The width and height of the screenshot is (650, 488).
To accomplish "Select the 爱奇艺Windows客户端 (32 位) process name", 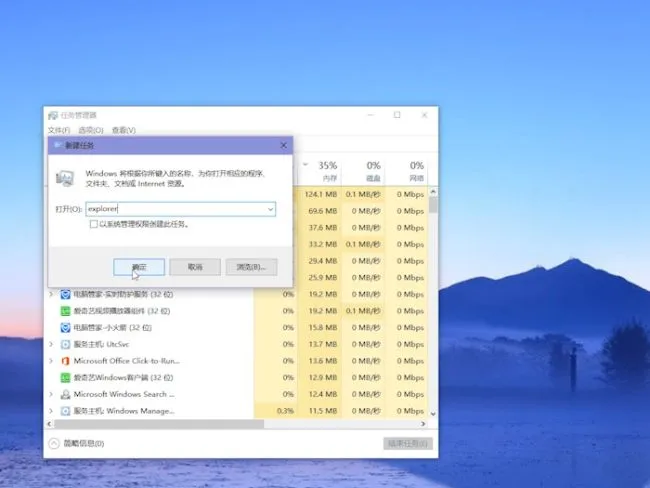I will 123,378.
